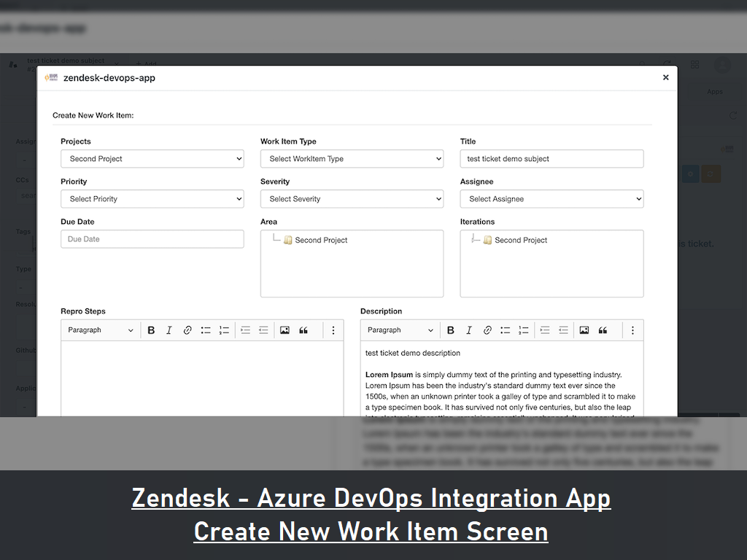Open the Select Severity dropdown
This screenshot has width=747, height=560.
(x=352, y=198)
